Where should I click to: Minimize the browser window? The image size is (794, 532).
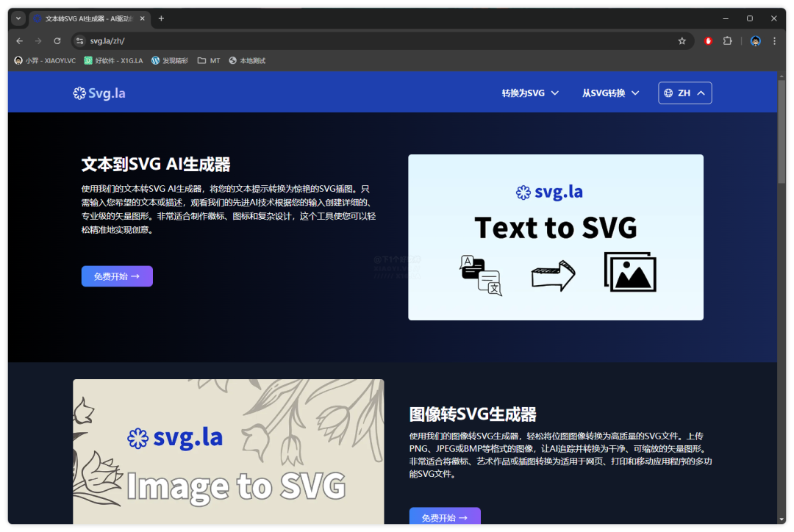pos(725,18)
